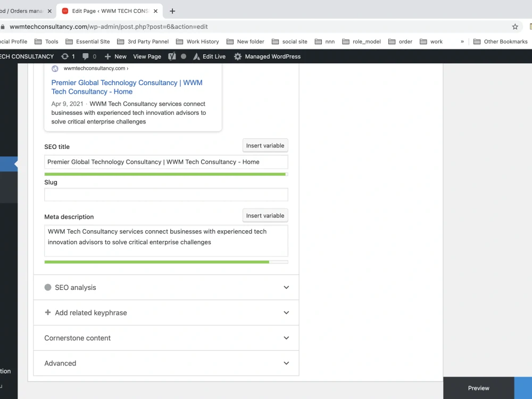The width and height of the screenshot is (532, 399).
Task: Click the cial Profile bookmark
Action: [x=14, y=41]
